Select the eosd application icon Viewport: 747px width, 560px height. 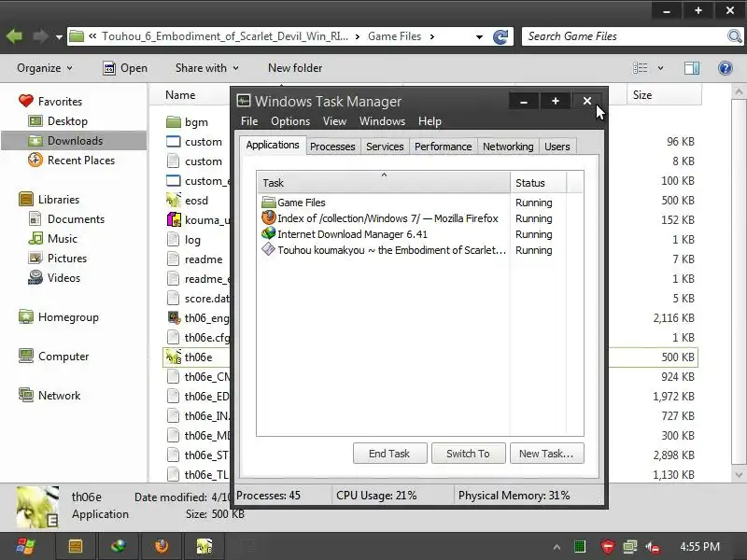(174, 200)
